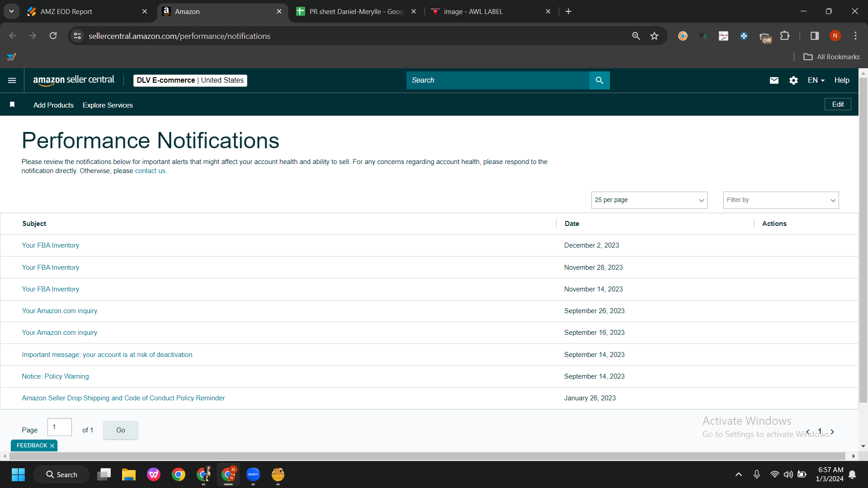Open the tab search dropdown arrow
The height and width of the screenshot is (488, 868).
[11, 11]
